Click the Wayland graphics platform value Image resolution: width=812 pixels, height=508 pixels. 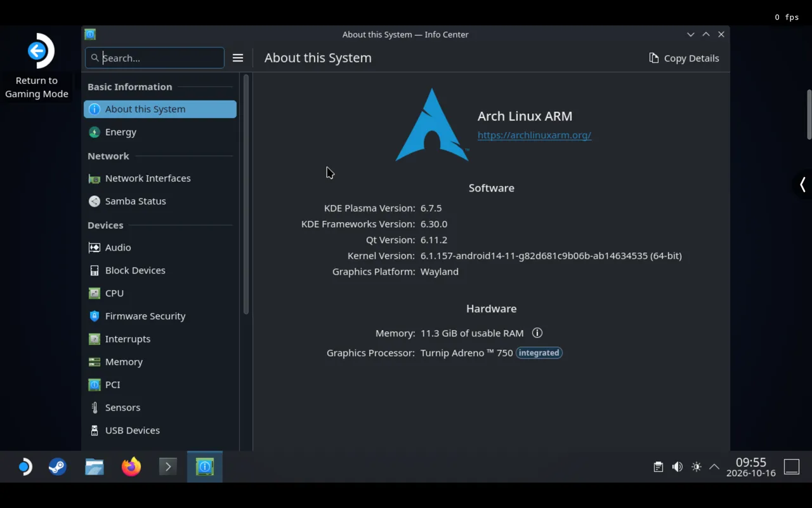440,272
